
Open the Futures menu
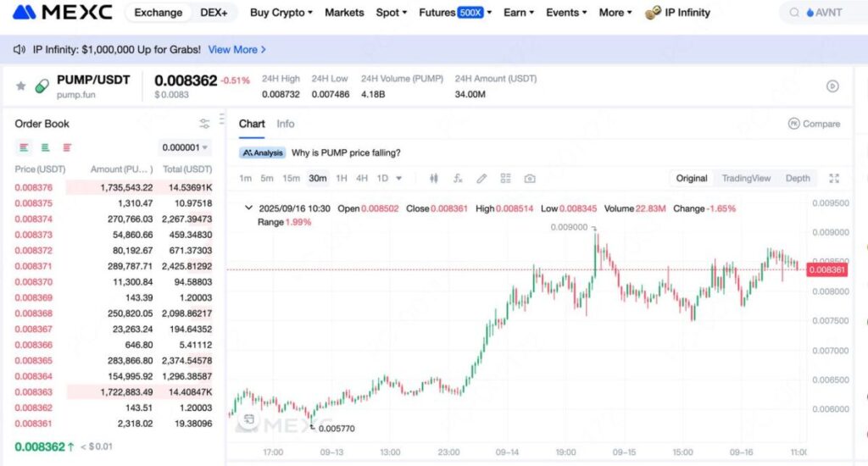pos(455,13)
